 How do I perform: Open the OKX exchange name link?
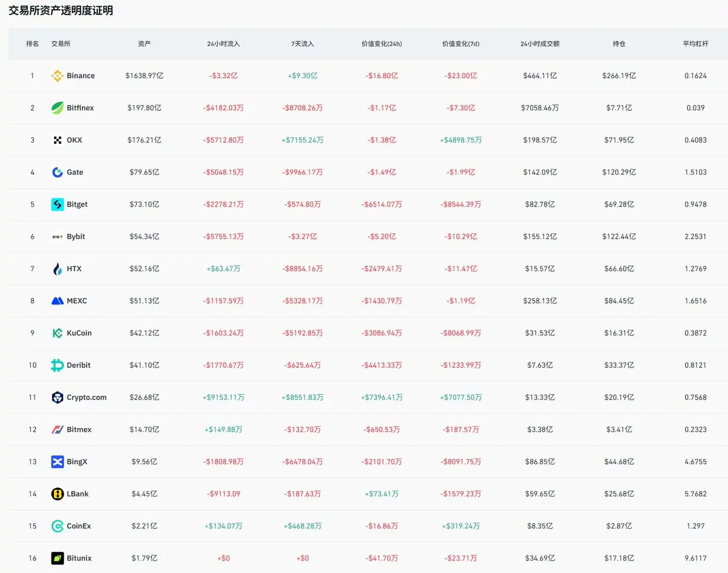click(x=75, y=140)
